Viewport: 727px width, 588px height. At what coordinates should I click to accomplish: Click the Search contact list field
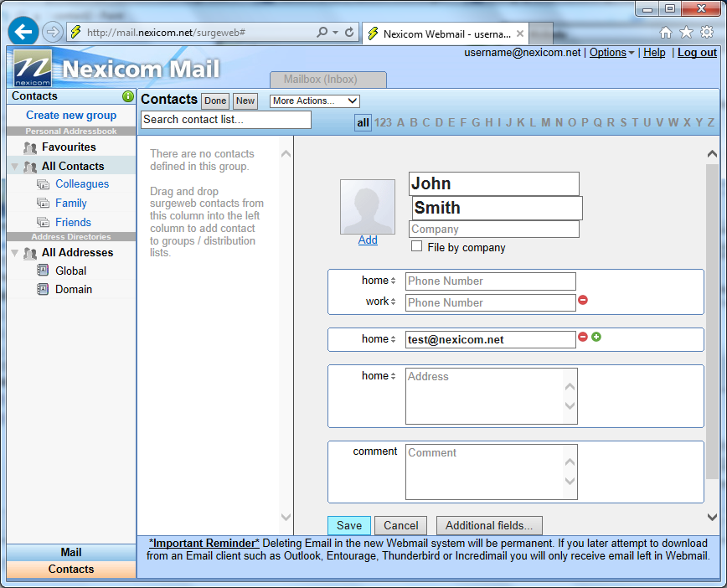(x=226, y=120)
